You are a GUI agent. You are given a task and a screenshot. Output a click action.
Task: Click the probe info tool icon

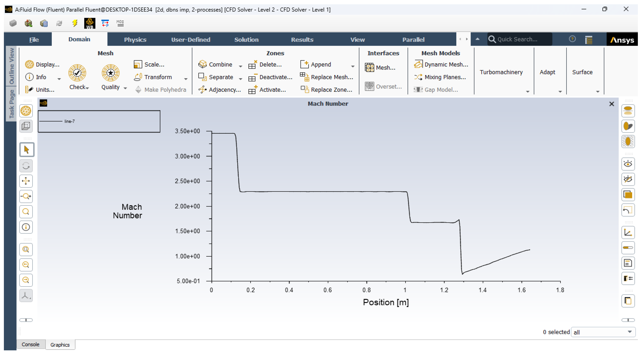coord(26,227)
